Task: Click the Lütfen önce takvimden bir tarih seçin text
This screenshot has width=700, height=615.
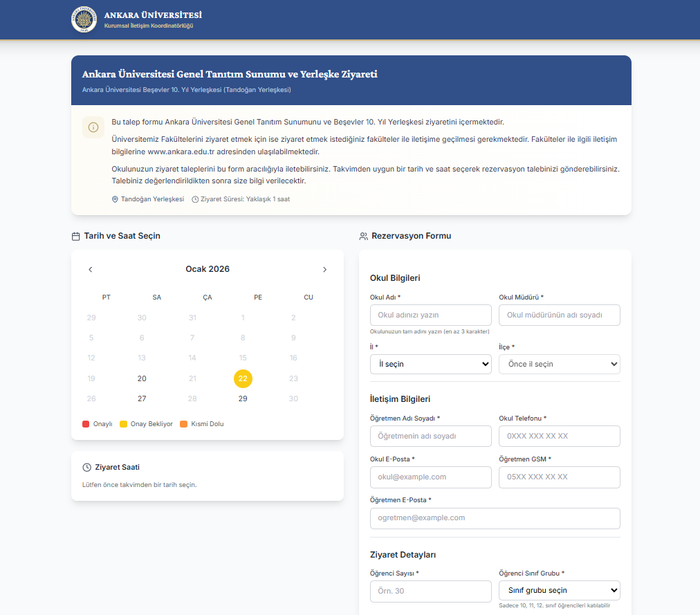Action: (139, 485)
